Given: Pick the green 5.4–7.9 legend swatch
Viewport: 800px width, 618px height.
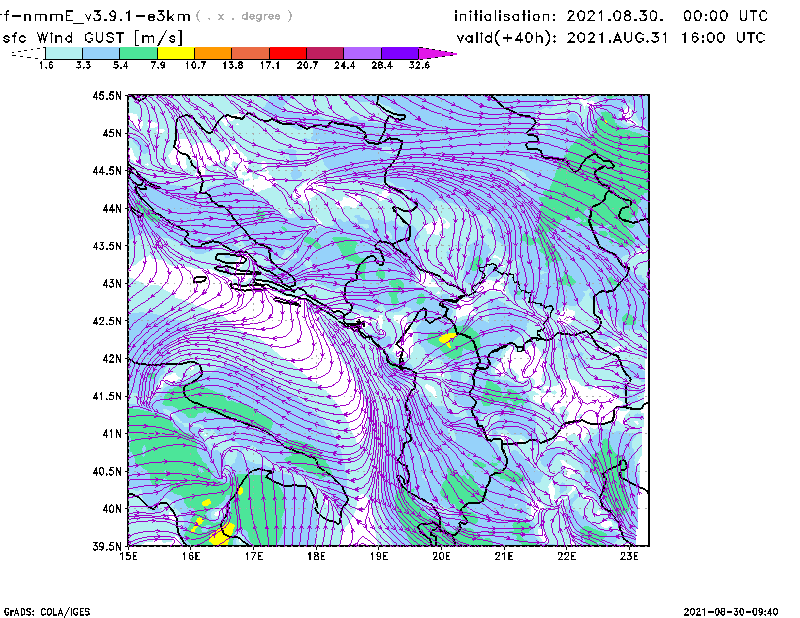Looking at the screenshot, I should pos(138,53).
